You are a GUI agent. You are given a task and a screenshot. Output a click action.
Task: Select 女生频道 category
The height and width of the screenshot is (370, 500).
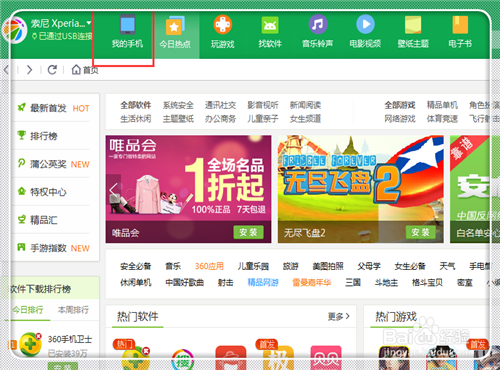pos(305,119)
